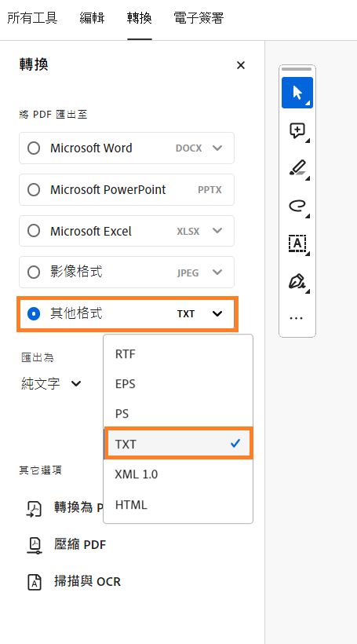This screenshot has height=644, width=357.
Task: Activate the text box select tool
Action: (297, 243)
